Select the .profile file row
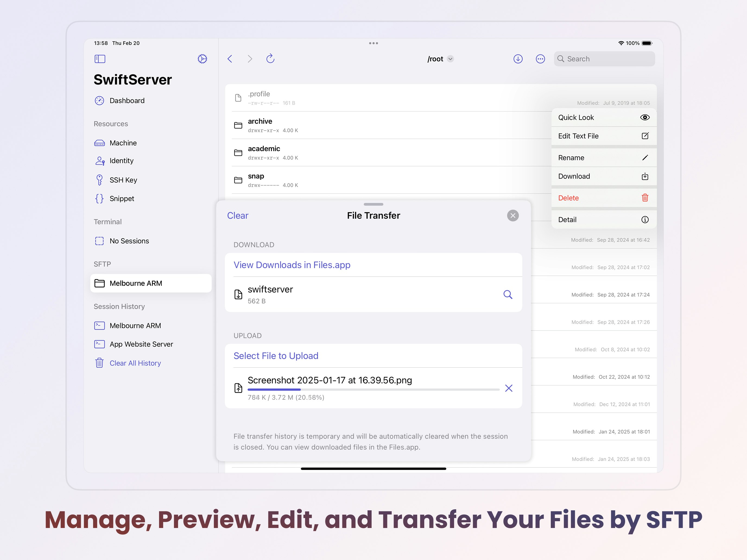 (441, 98)
